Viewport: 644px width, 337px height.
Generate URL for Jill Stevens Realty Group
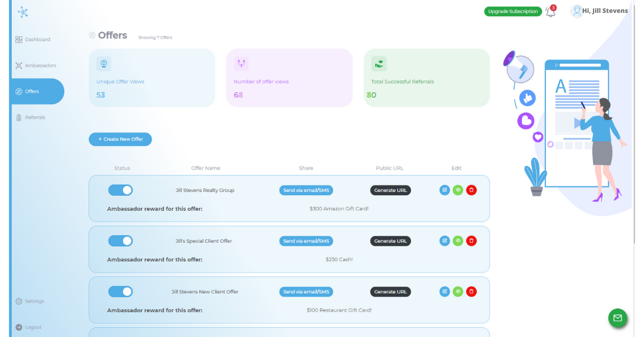point(391,190)
